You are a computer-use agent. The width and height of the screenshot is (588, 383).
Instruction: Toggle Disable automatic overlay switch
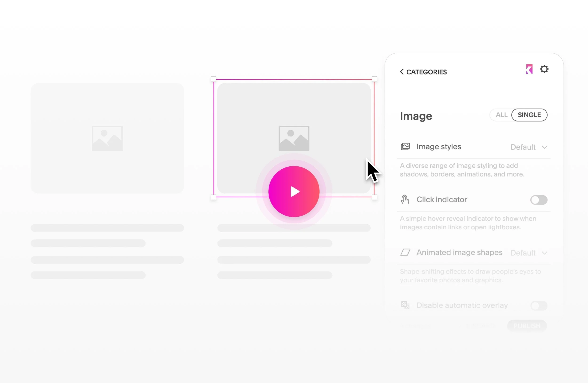(539, 306)
